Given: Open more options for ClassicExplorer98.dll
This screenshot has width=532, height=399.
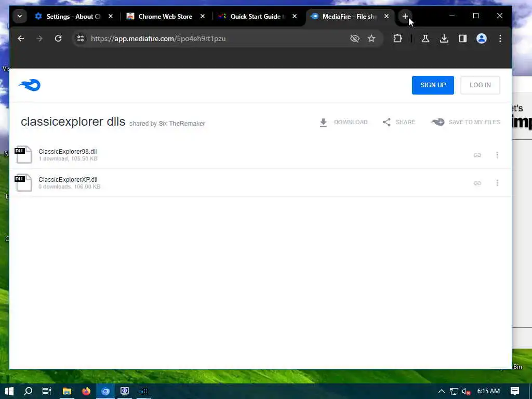Looking at the screenshot, I should (x=497, y=155).
